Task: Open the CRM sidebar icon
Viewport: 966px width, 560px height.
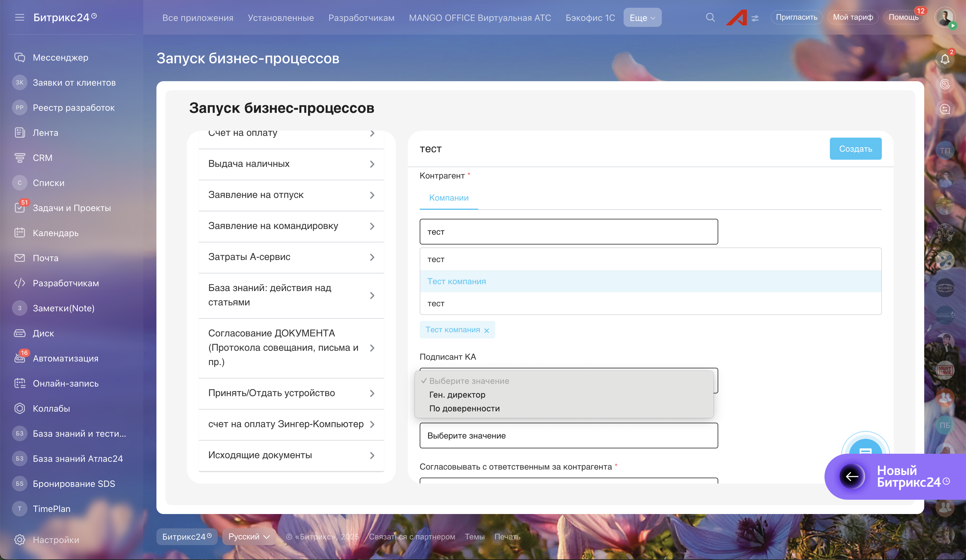Action: [x=19, y=158]
